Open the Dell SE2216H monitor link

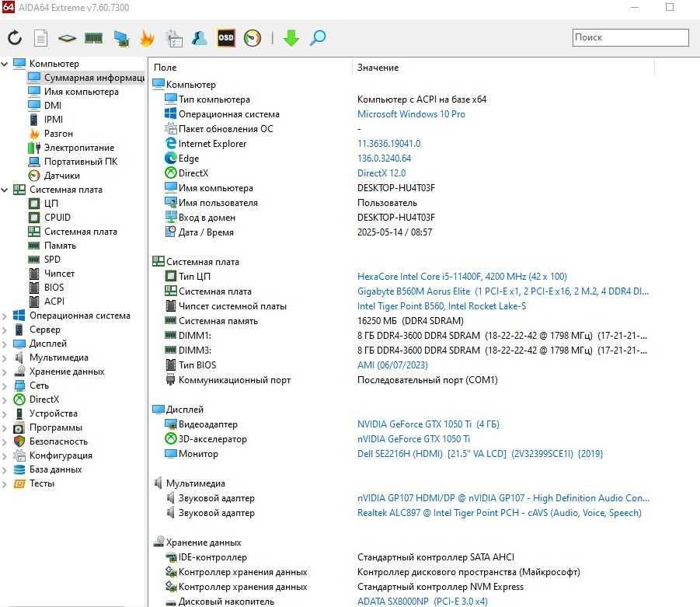tap(480, 454)
